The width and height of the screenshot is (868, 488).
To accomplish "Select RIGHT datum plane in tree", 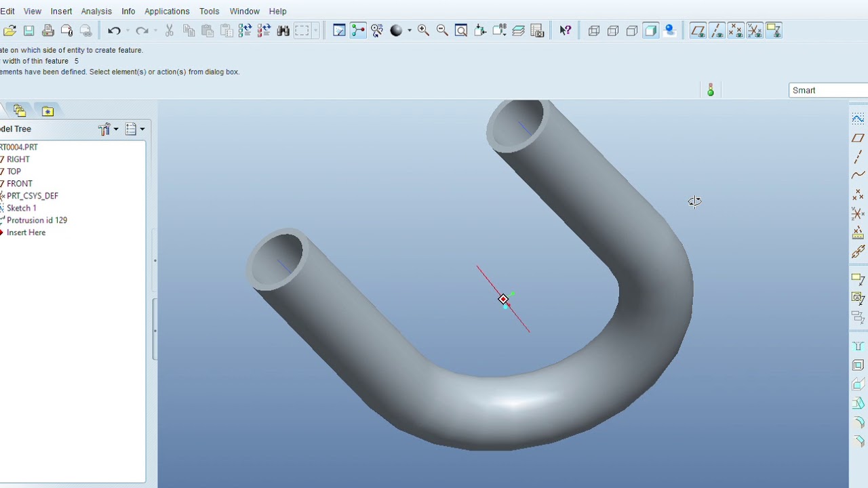I will [18, 159].
